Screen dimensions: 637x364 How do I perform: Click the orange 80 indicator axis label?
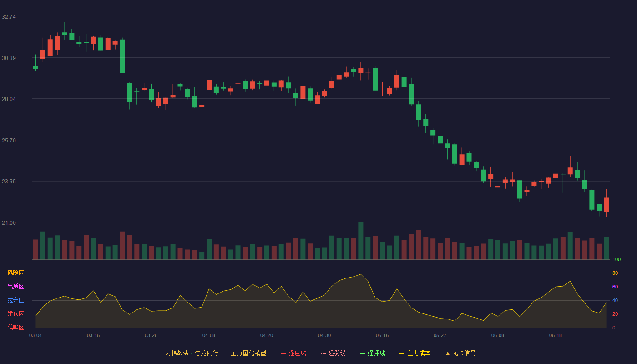click(x=615, y=273)
